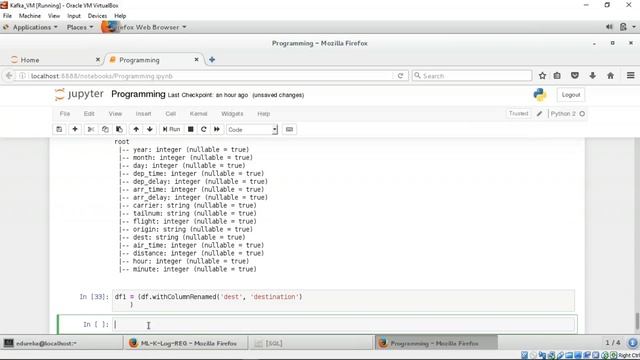Interrupt the kernel stop icon
Image resolution: width=640 pixels, height=360 pixels.
coord(191,129)
